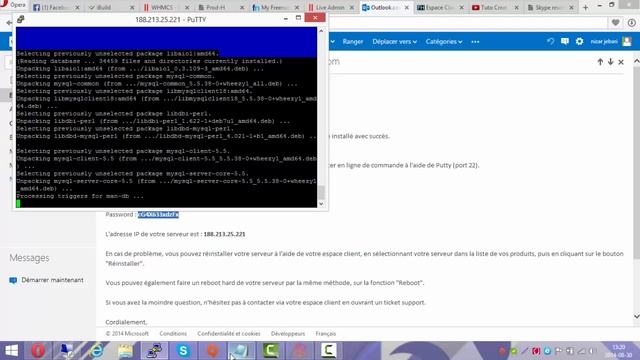640x360 pixels.
Task: Click the Cordialement line in the email
Action: pyautogui.click(x=126, y=322)
